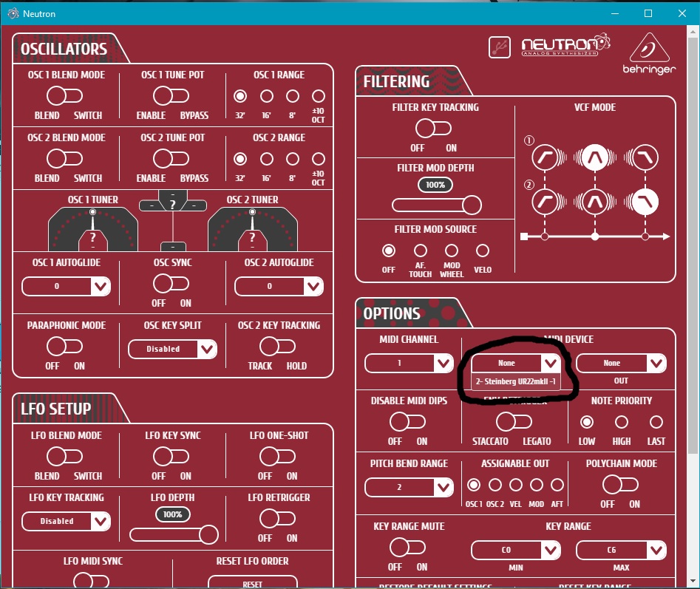Click the USB connection icon
The image size is (700, 589).
(x=500, y=47)
